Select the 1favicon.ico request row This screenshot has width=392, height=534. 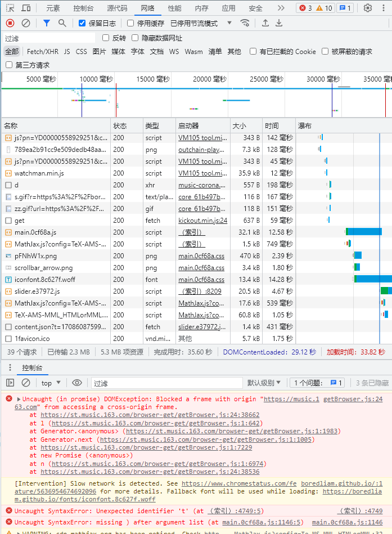pos(196,339)
